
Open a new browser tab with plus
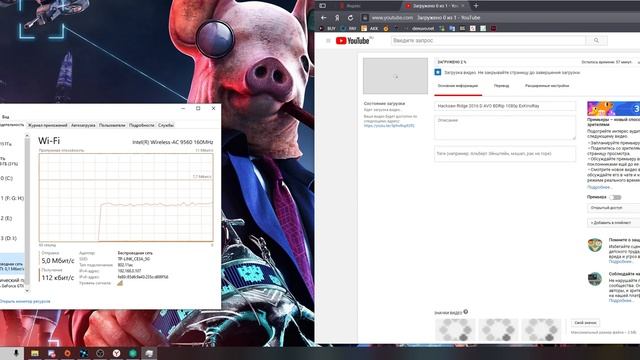[476, 6]
